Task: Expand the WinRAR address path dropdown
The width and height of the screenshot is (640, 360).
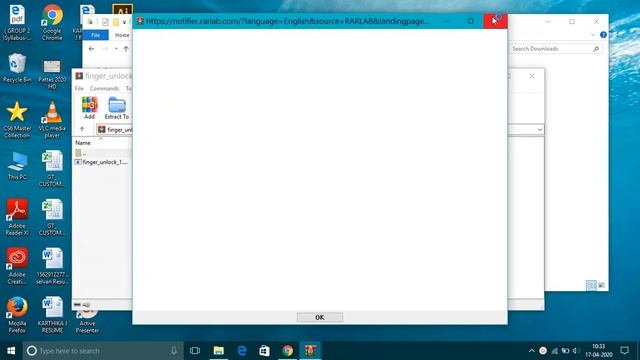Action: pyautogui.click(x=540, y=130)
